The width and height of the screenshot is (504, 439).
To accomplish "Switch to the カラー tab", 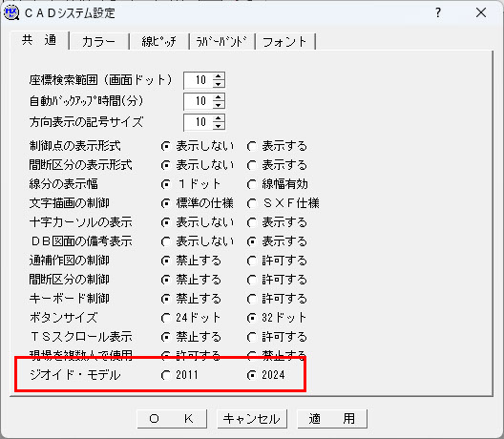I will tap(98, 42).
